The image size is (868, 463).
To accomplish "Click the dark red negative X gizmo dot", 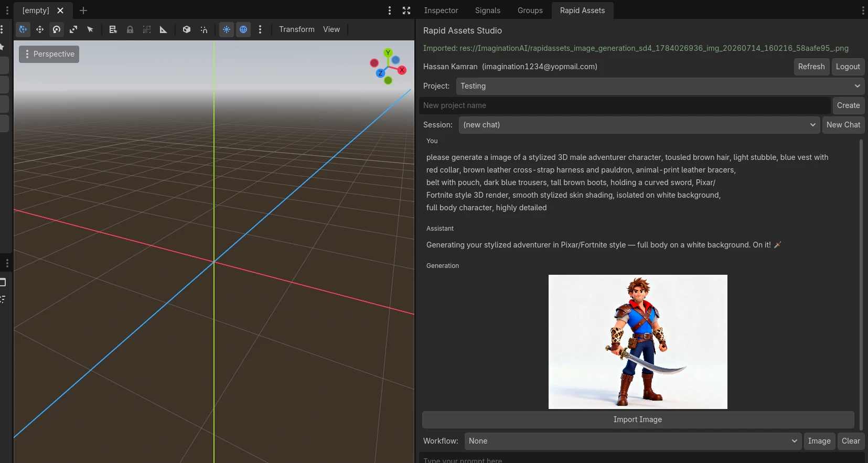I will click(374, 63).
